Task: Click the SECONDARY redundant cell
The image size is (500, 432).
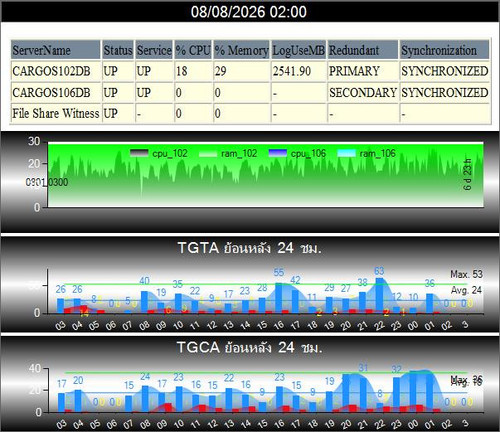Action: (x=363, y=92)
